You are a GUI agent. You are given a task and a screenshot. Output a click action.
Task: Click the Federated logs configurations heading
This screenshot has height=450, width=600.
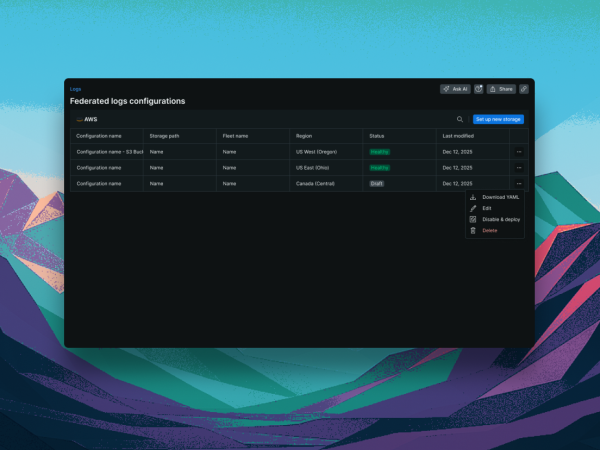point(127,101)
